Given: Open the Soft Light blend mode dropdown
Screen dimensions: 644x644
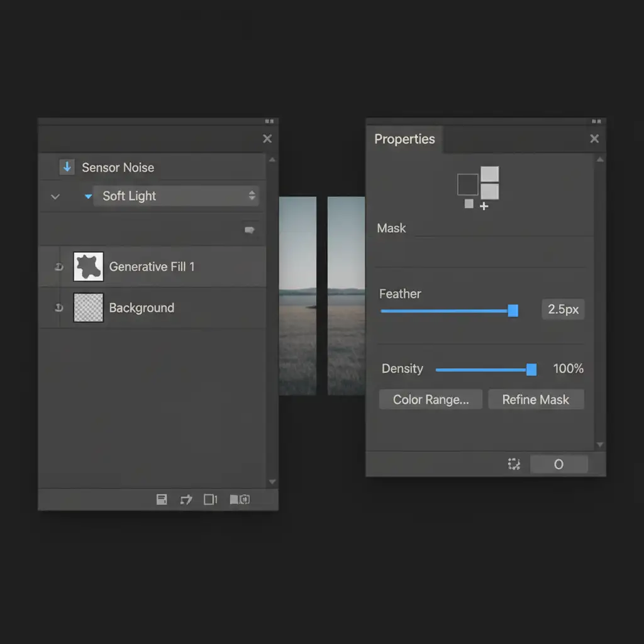Looking at the screenshot, I should 176,196.
